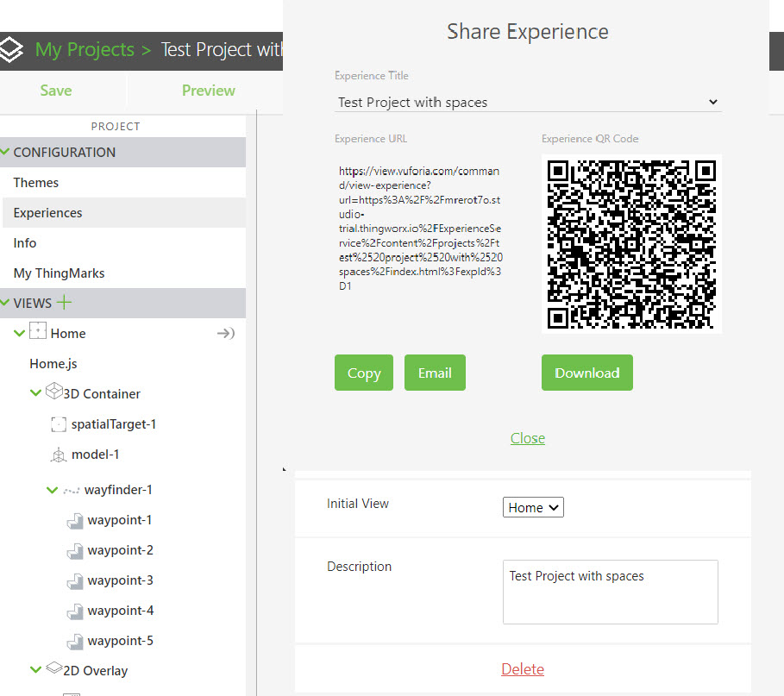Open the Initial View dropdown
Image resolution: width=784 pixels, height=696 pixels.
pyautogui.click(x=533, y=507)
